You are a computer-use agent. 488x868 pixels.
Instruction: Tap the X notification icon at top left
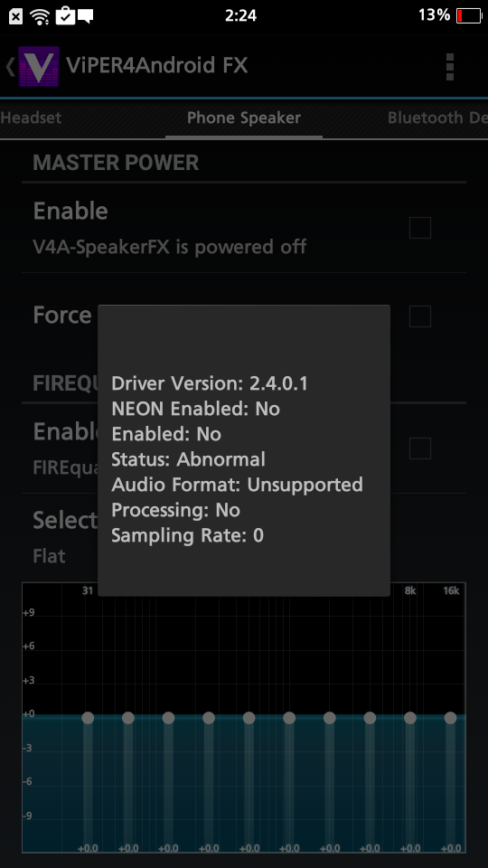point(16,16)
